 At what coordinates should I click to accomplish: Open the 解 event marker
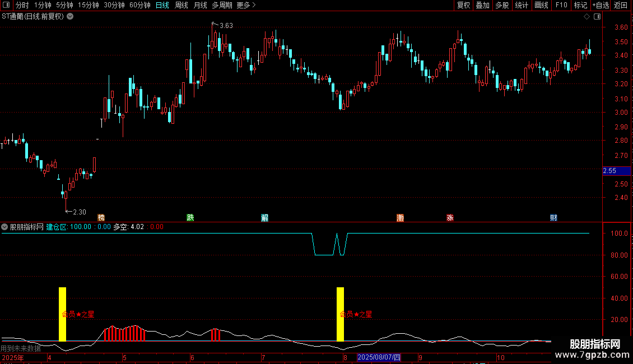click(264, 217)
